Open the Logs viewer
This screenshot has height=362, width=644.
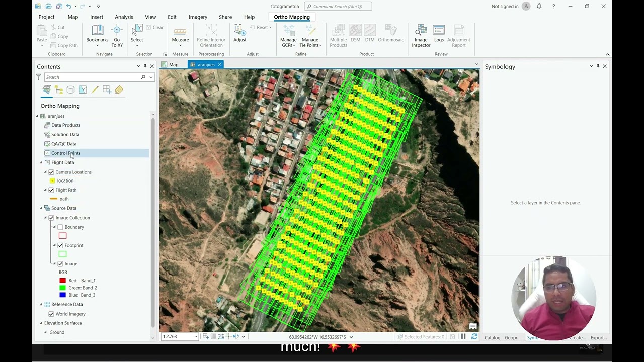click(x=439, y=33)
